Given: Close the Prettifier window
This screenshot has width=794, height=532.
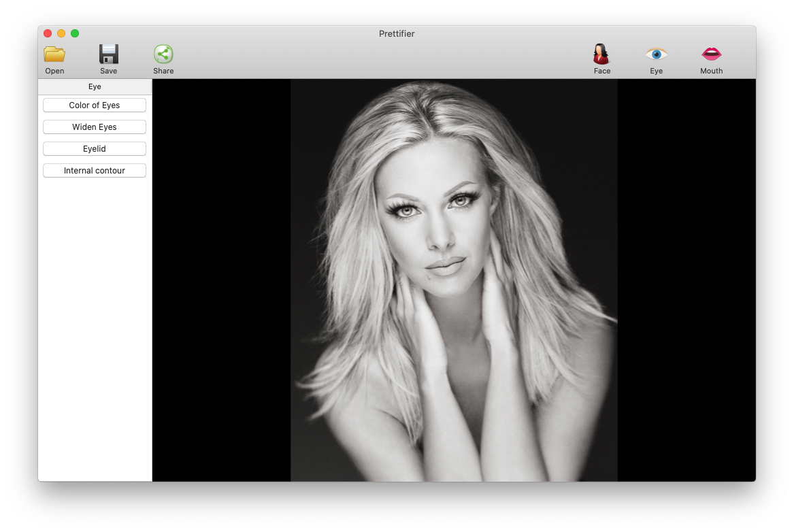Looking at the screenshot, I should coord(48,33).
